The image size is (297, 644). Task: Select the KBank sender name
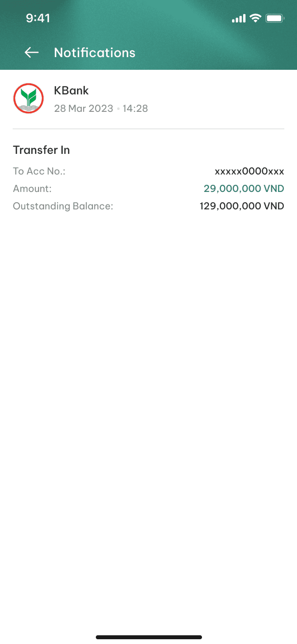coord(71,90)
